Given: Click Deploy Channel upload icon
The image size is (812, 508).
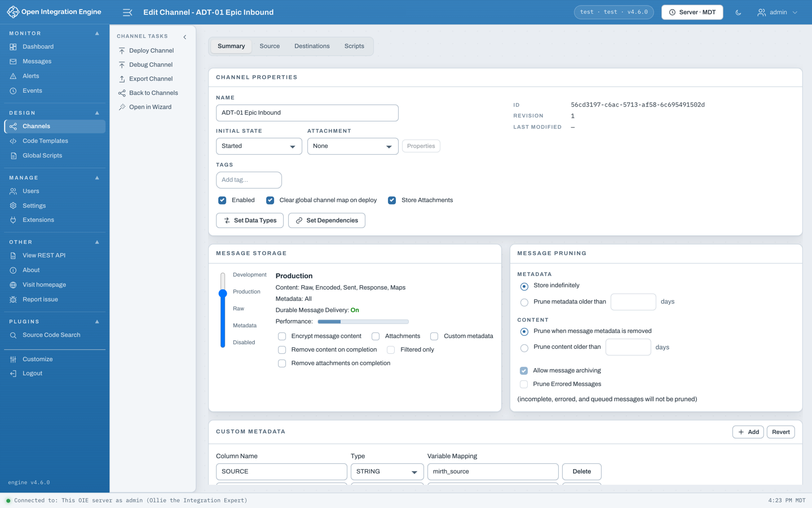Looking at the screenshot, I should (122, 51).
